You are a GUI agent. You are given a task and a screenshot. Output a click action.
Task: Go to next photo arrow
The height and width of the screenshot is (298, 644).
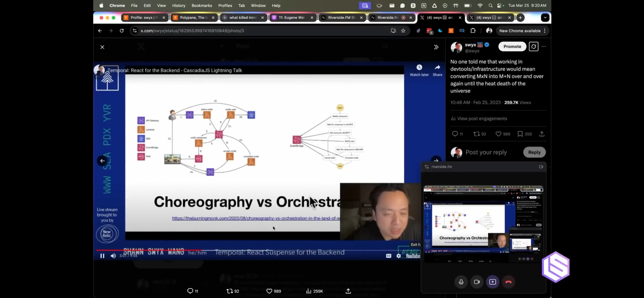(436, 161)
